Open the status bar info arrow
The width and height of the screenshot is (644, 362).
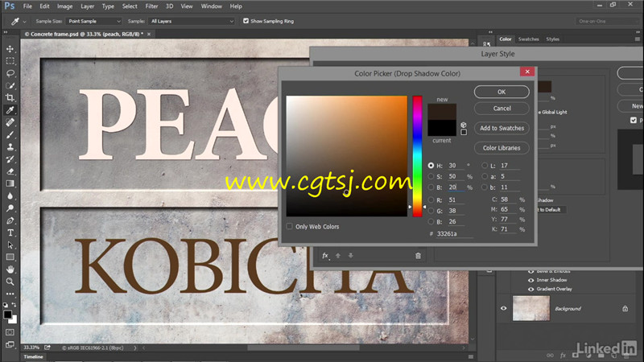(134, 348)
